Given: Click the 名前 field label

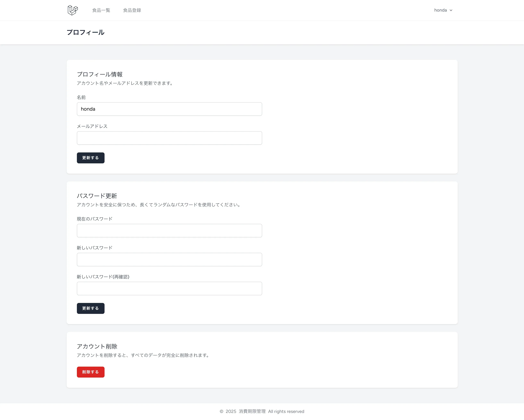Looking at the screenshot, I should (x=81, y=97).
